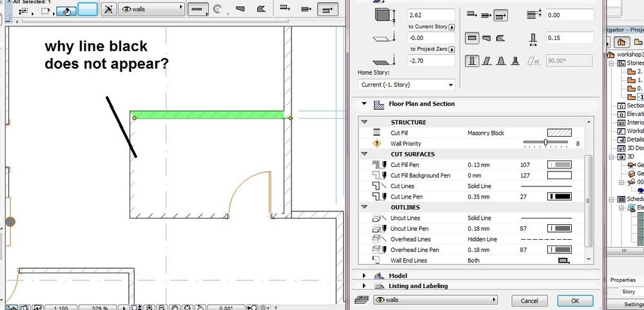Open the 'to Current Story' arrow menu
The image size is (644, 310).
pyautogui.click(x=452, y=26)
